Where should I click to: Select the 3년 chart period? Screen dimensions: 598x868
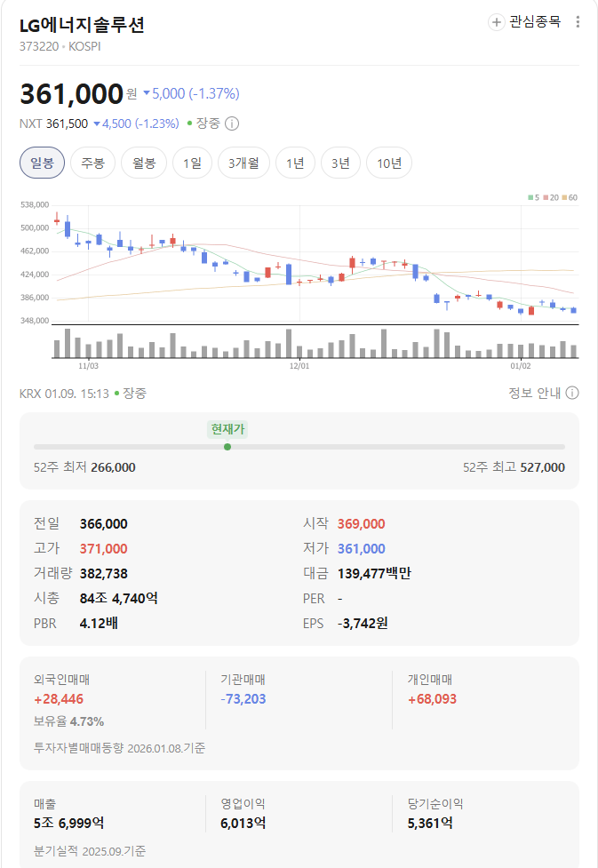[x=340, y=163]
